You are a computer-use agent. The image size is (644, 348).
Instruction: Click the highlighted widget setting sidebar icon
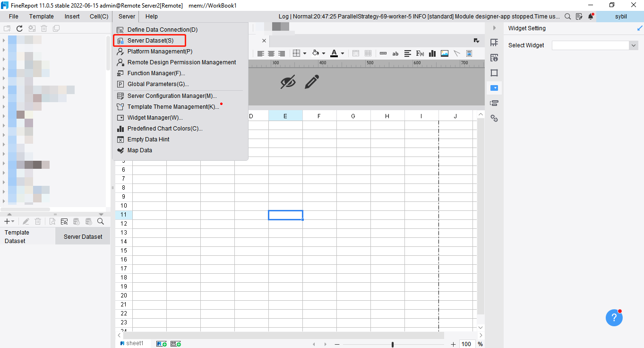[x=494, y=88]
